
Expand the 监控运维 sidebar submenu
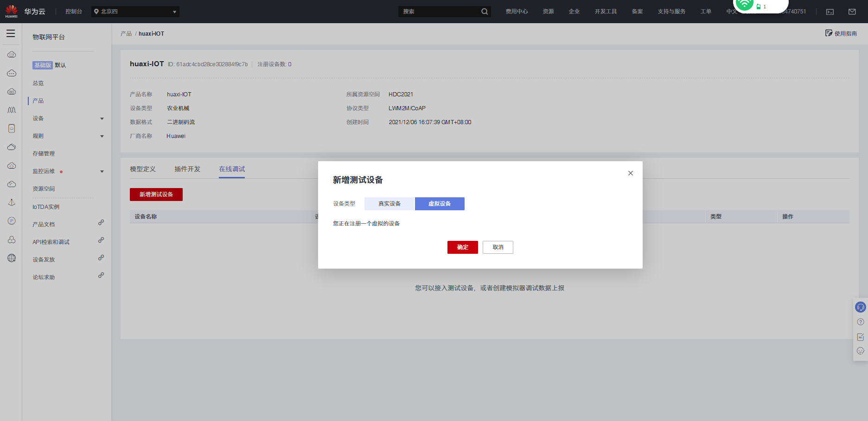coord(102,171)
